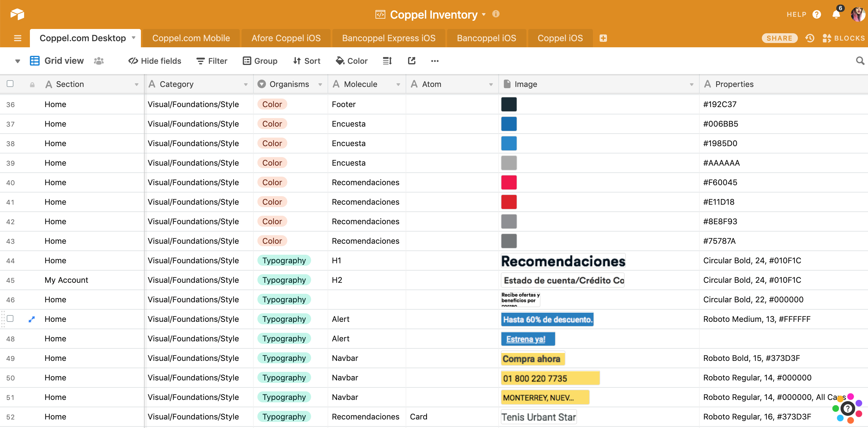
Task: Expand the Coppel Inventory base title dropdown
Action: point(484,15)
